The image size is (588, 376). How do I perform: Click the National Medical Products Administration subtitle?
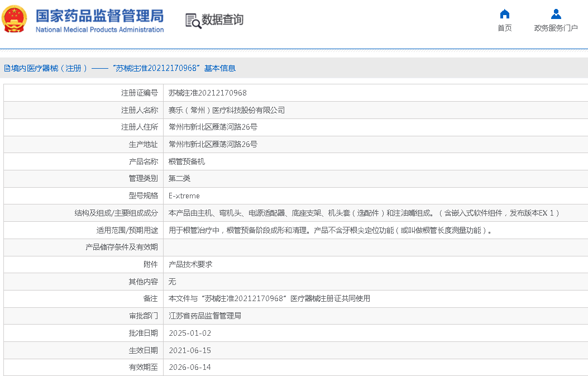point(99,30)
